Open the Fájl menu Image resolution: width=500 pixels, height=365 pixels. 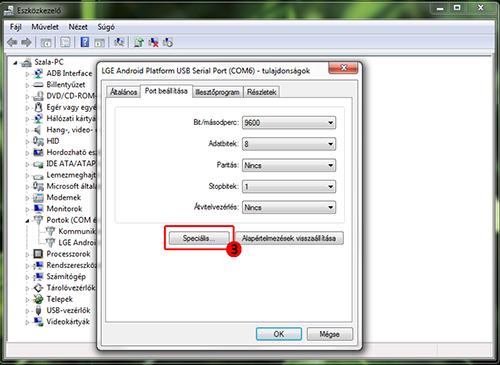click(x=16, y=27)
